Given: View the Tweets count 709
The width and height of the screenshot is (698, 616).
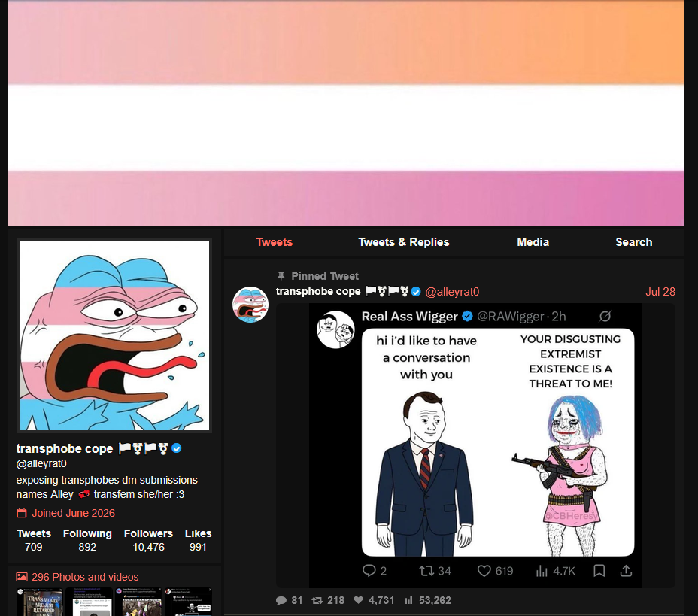Looking at the screenshot, I should (x=34, y=547).
